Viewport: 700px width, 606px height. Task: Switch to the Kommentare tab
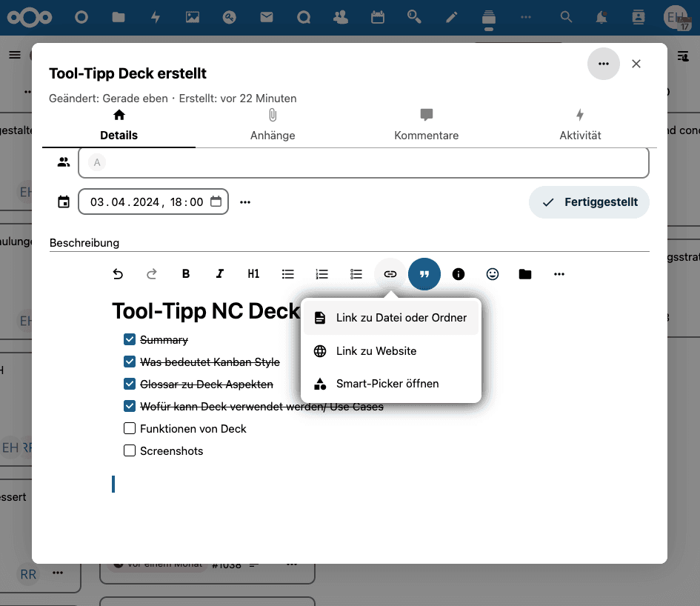(x=426, y=124)
